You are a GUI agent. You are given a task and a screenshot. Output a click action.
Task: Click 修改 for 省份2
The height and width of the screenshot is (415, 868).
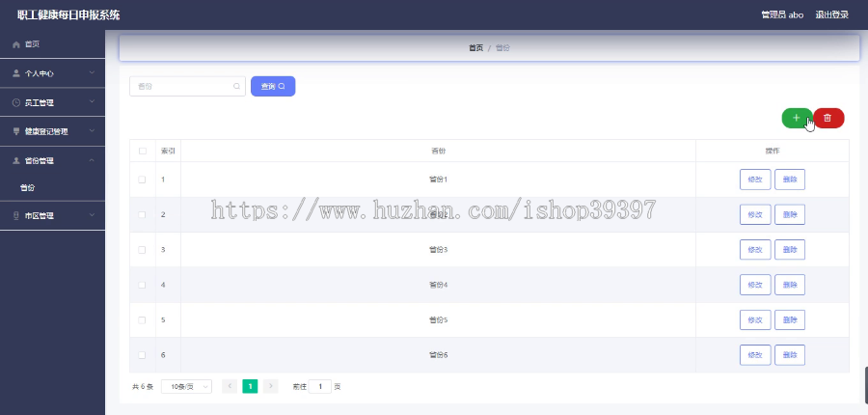coord(755,214)
